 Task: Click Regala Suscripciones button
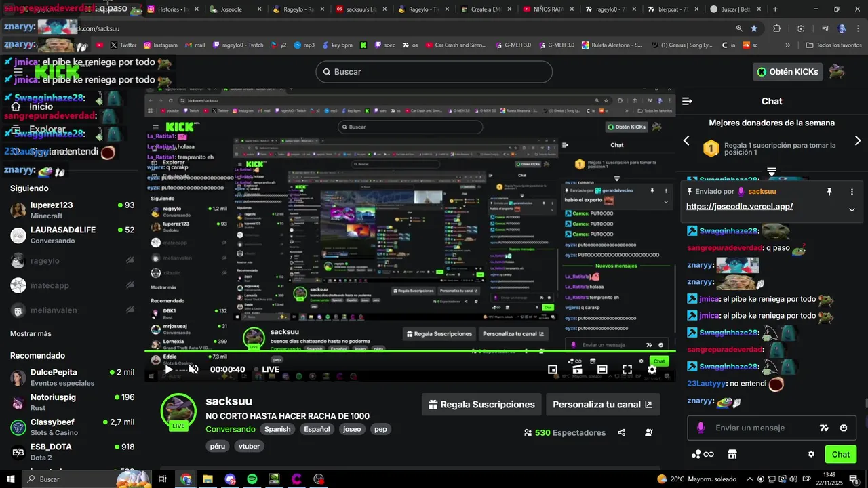481,405
